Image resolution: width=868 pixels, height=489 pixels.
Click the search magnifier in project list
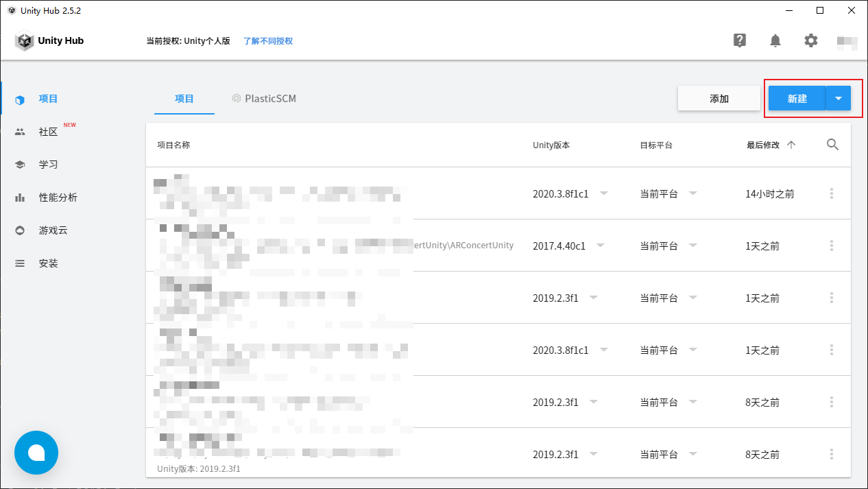pos(833,145)
